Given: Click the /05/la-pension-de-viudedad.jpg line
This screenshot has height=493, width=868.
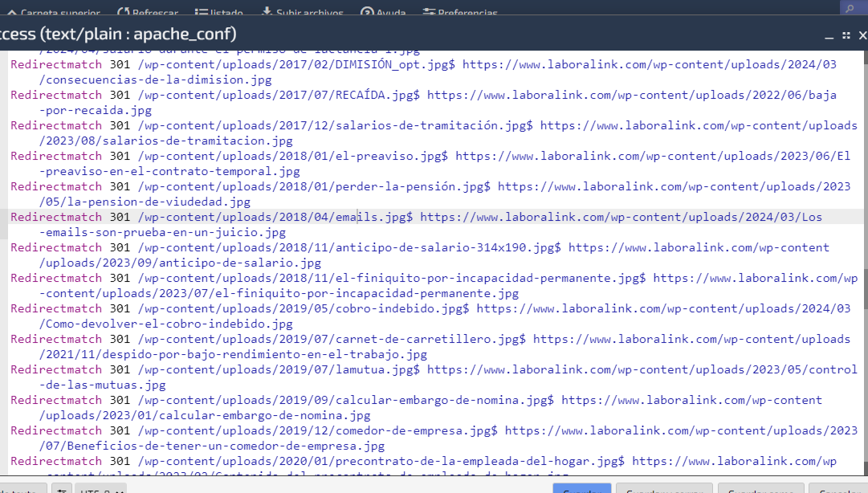Looking at the screenshot, I should (x=145, y=202).
